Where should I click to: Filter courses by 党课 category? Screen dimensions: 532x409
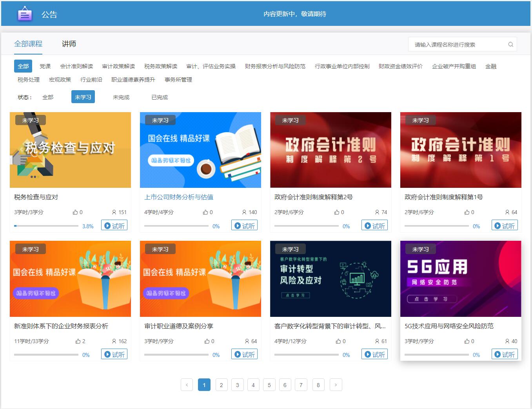point(45,66)
